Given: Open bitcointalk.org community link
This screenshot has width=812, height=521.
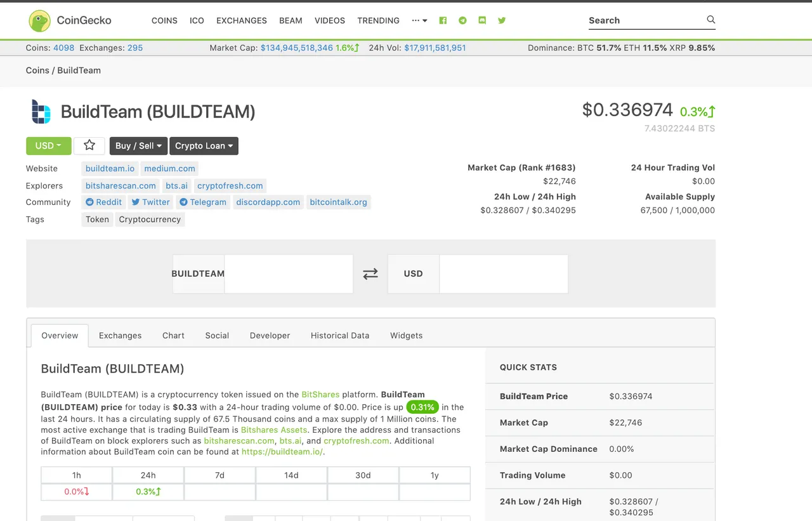Looking at the screenshot, I should [x=338, y=202].
